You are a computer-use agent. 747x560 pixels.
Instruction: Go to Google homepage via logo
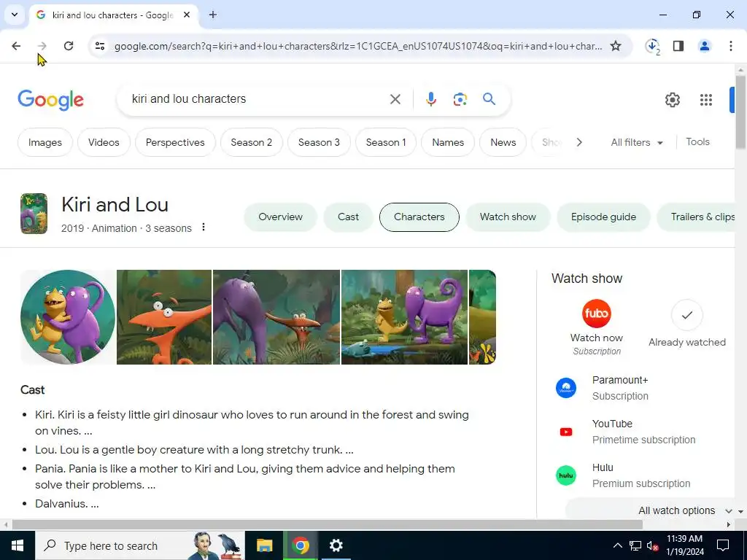(50, 100)
